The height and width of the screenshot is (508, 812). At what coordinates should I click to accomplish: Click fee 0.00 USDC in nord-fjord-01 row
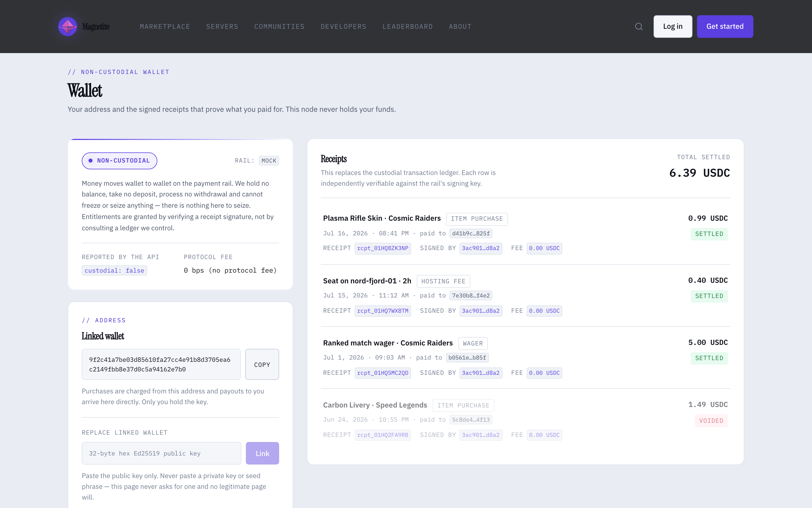pyautogui.click(x=544, y=311)
